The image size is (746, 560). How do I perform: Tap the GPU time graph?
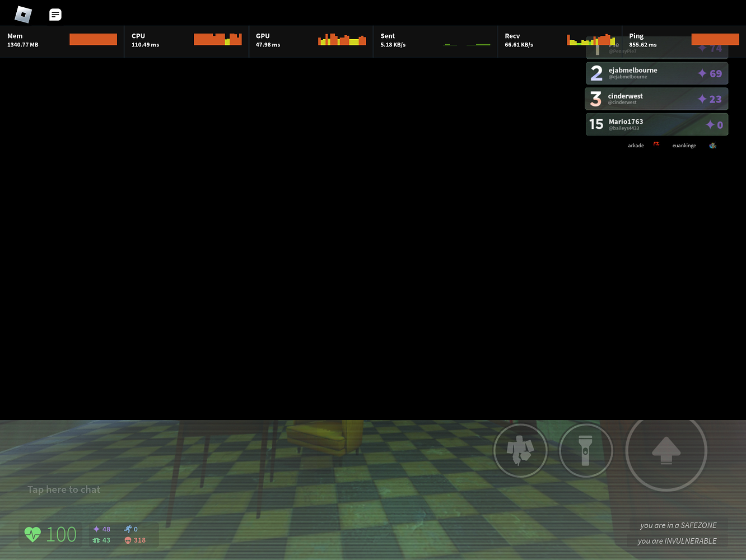pyautogui.click(x=342, y=39)
